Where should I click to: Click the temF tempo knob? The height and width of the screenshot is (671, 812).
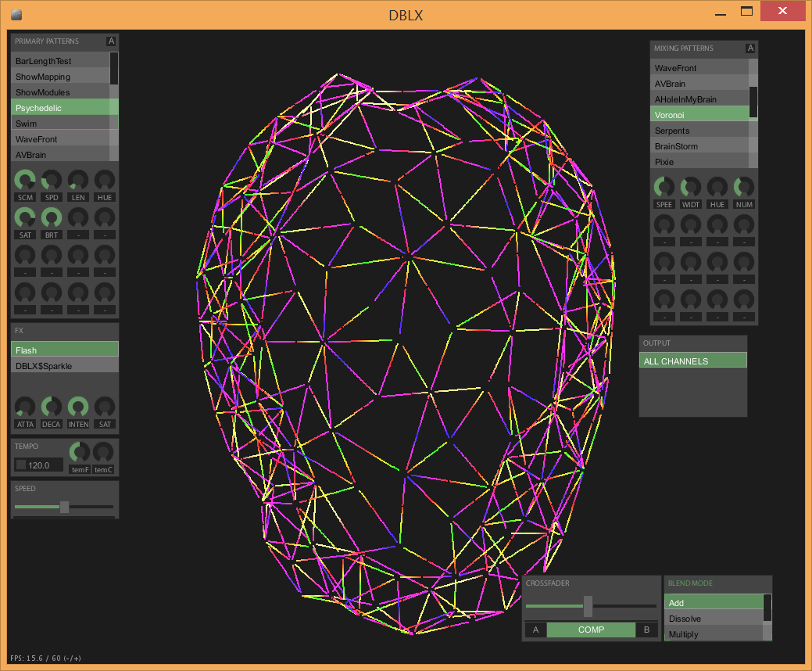tap(80, 452)
